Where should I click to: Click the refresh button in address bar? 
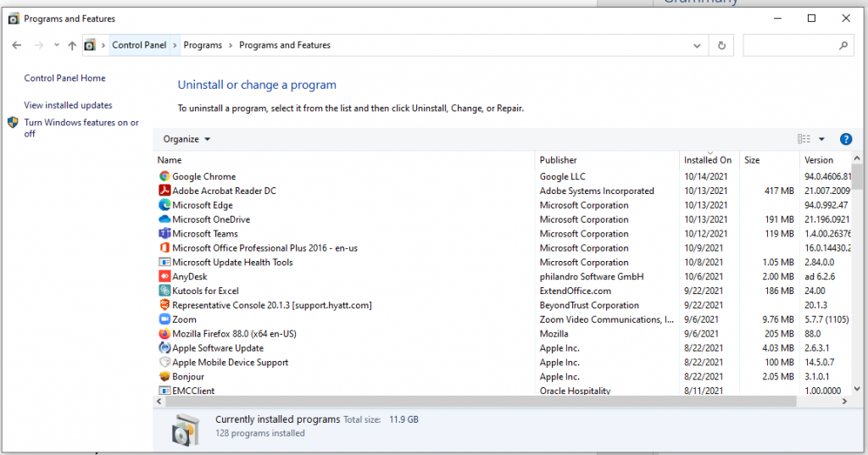[x=721, y=46]
